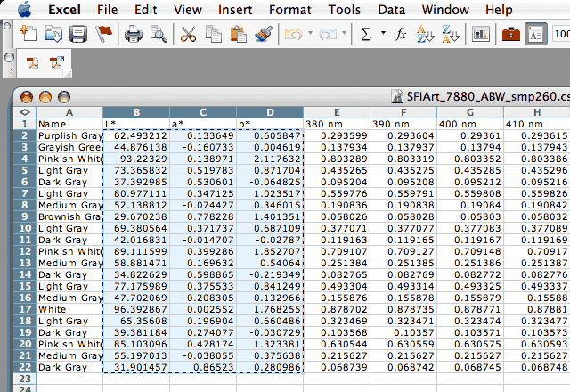Click the zoom percentage field
The height and width of the screenshot is (392, 570).
click(x=561, y=34)
